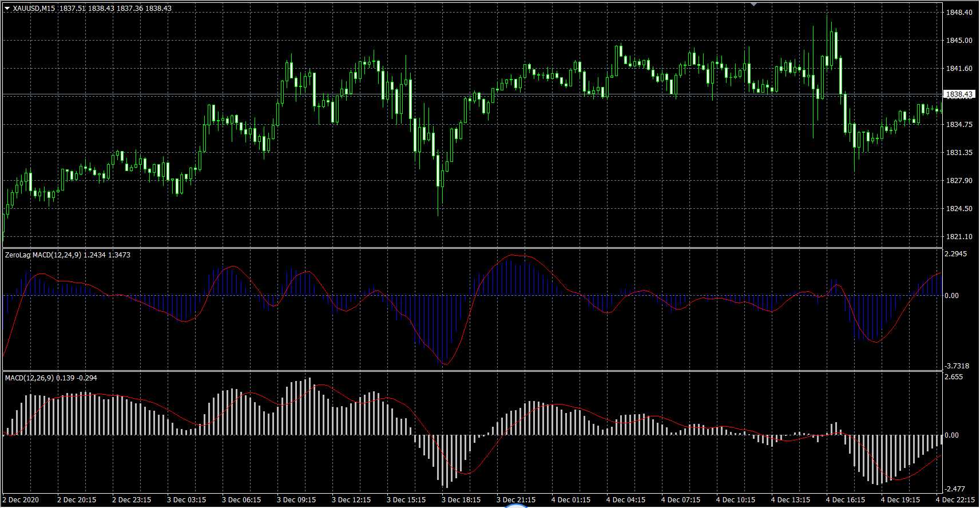This screenshot has height=508, width=980.
Task: Click price level 1845.00 on the axis
Action: point(959,41)
